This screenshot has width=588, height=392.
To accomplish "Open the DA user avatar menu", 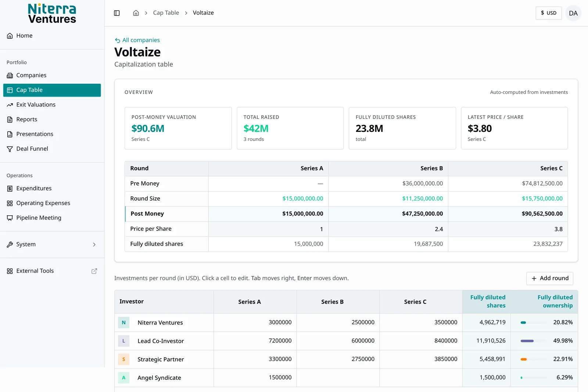I will 573,13.
